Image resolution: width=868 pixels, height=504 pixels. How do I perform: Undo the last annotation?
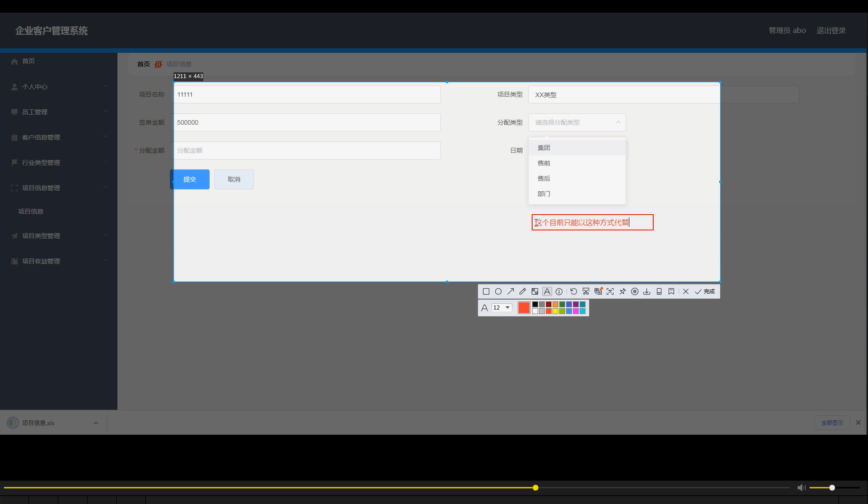(574, 292)
